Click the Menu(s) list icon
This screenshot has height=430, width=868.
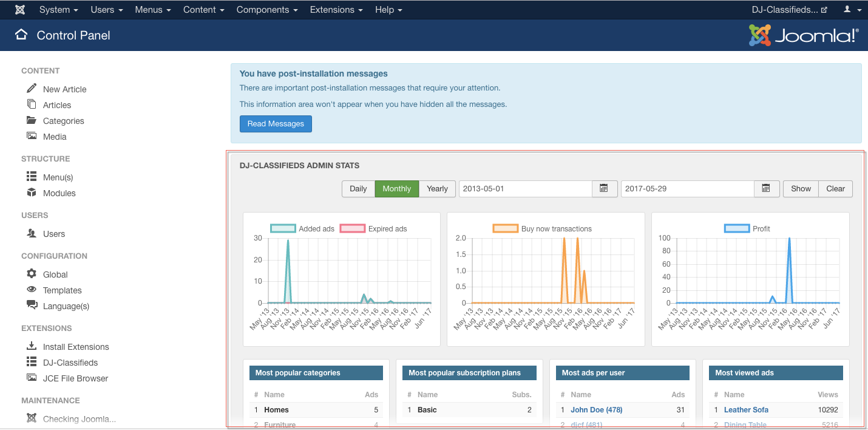point(32,176)
